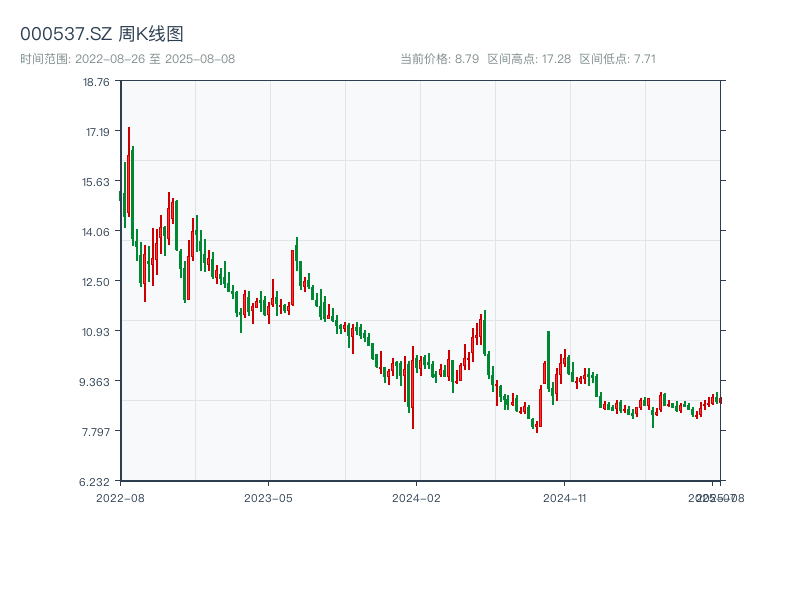Click the 区间低点 7.71 label
The height and width of the screenshot is (600, 800).
tap(617, 59)
